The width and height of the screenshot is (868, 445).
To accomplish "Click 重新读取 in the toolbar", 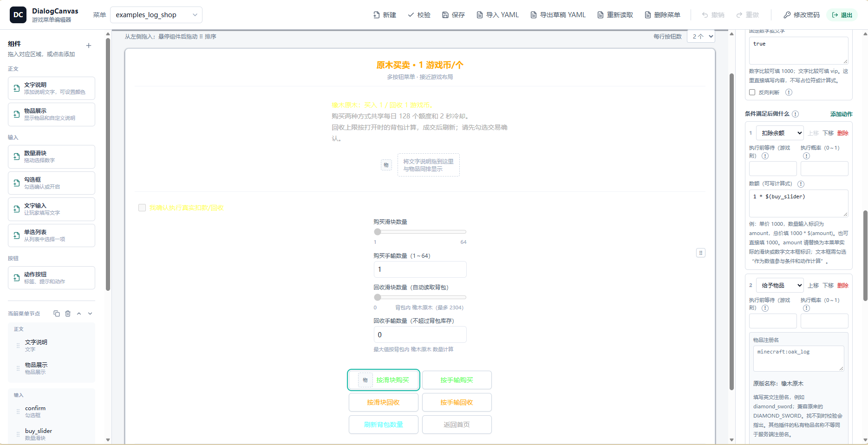I will 615,15.
